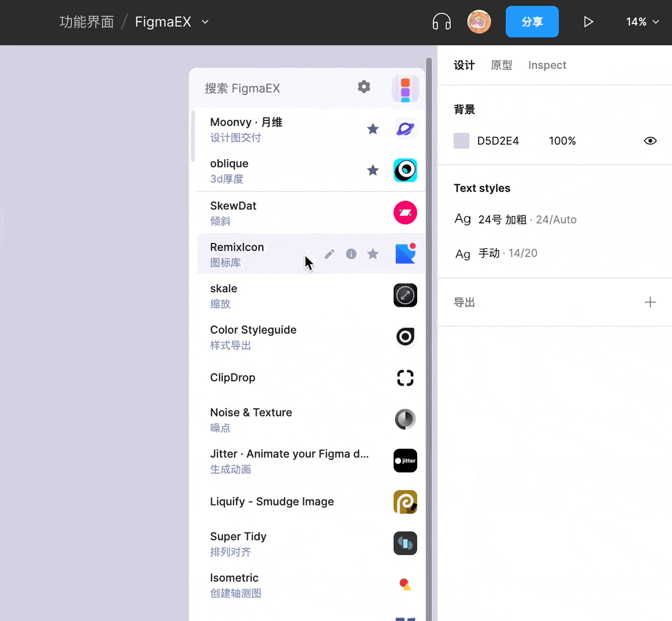Switch to the Inspect tab
Screen dimensions: 672x621
[x=547, y=65]
